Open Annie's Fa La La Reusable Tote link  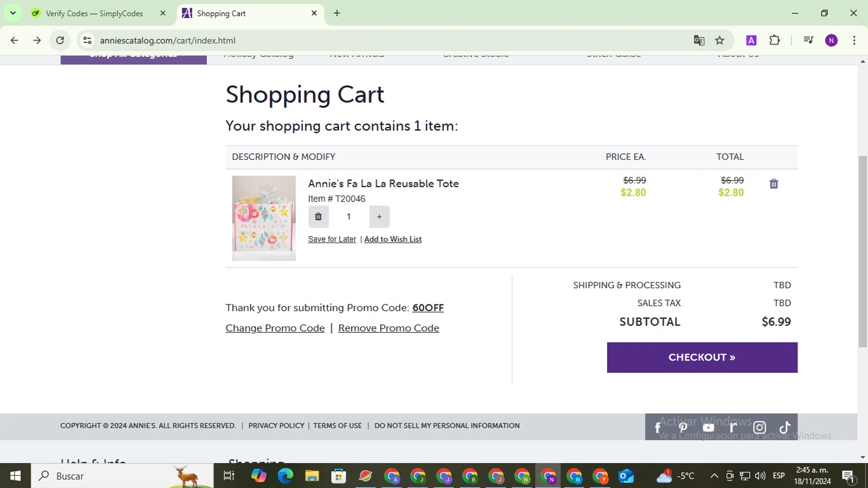(x=383, y=184)
